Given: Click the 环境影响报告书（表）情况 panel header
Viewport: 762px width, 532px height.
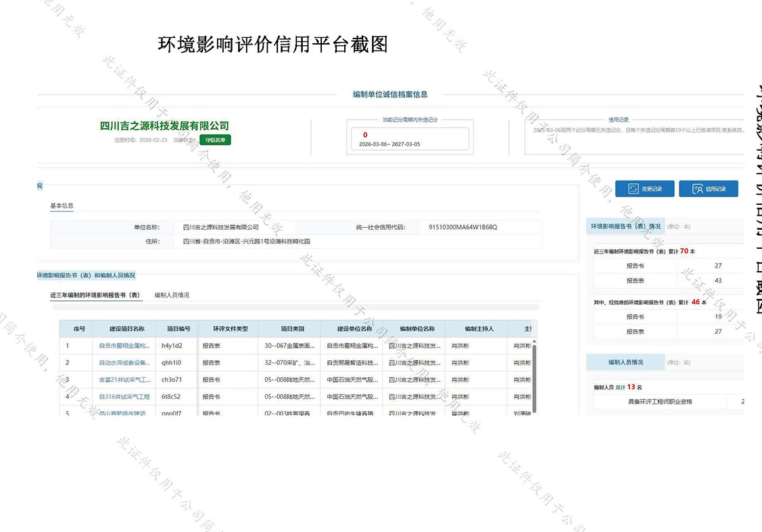Looking at the screenshot, I should pyautogui.click(x=625, y=226).
